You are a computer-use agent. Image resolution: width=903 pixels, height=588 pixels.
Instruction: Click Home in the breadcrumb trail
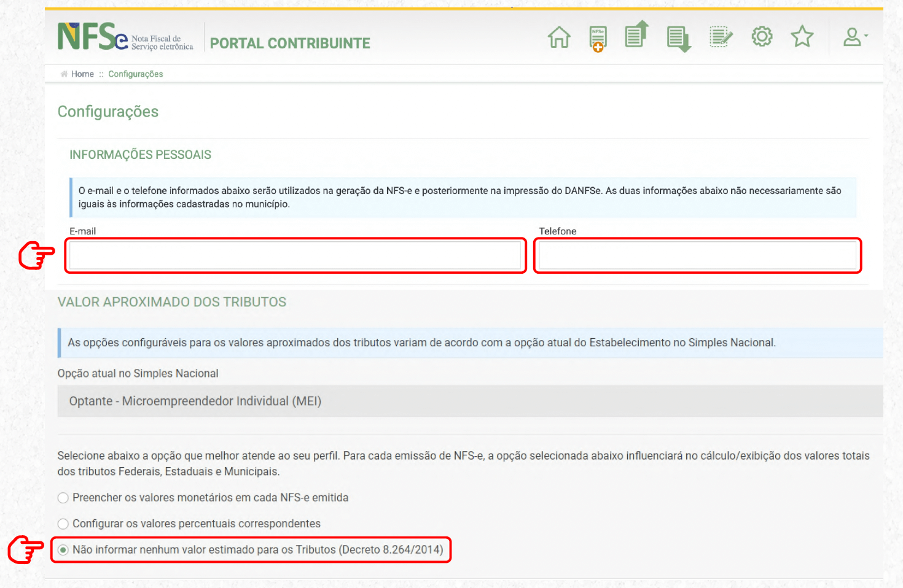tap(82, 74)
